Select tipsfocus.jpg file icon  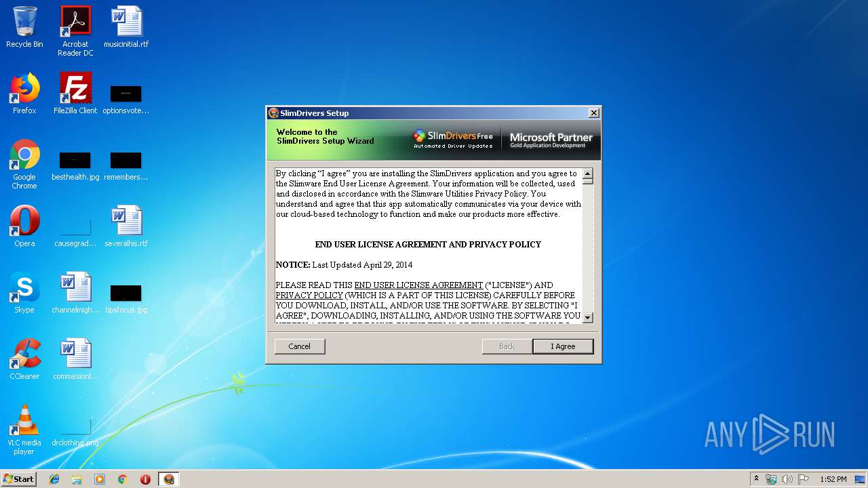126,298
